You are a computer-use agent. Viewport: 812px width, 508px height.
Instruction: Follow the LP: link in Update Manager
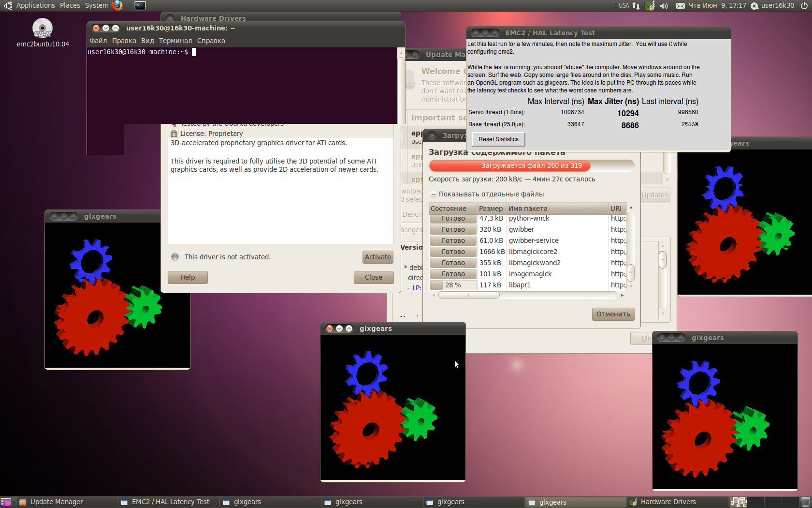[417, 287]
